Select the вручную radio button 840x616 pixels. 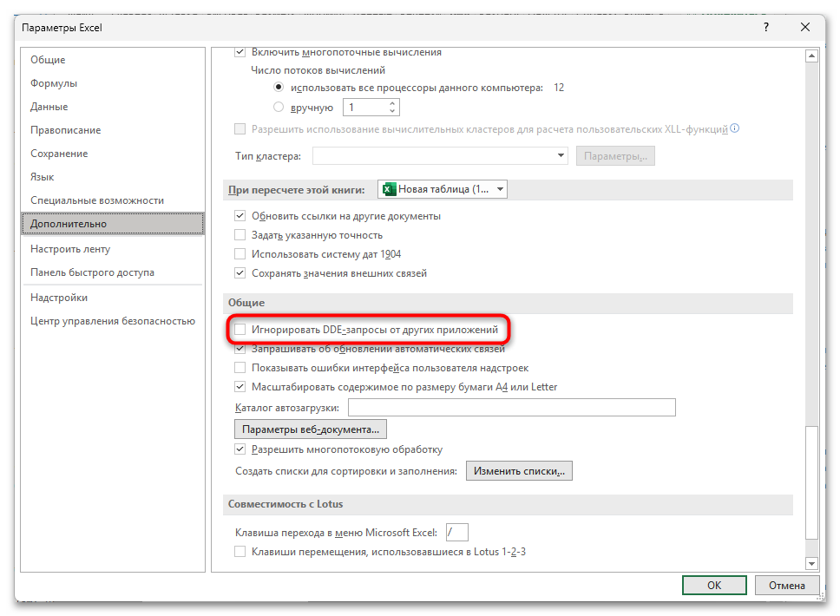(x=279, y=107)
